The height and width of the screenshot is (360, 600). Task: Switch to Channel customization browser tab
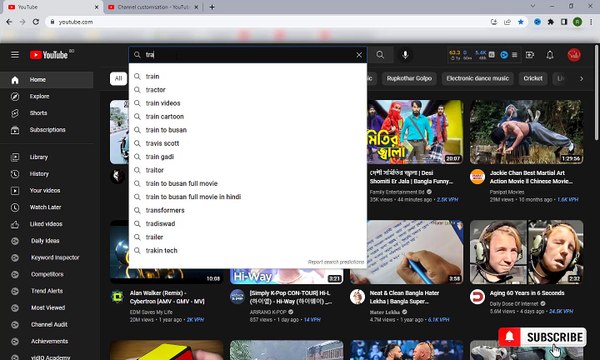click(153, 7)
